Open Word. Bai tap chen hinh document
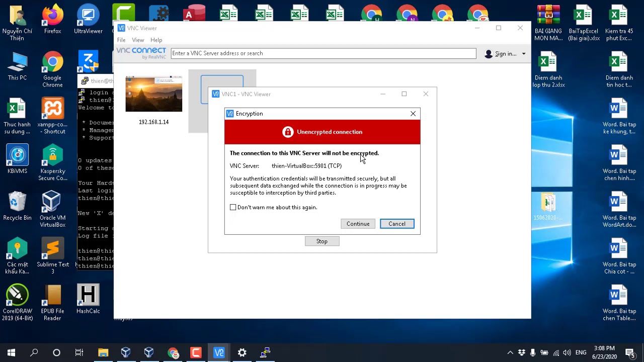The height and width of the screenshot is (362, 644). [619, 163]
